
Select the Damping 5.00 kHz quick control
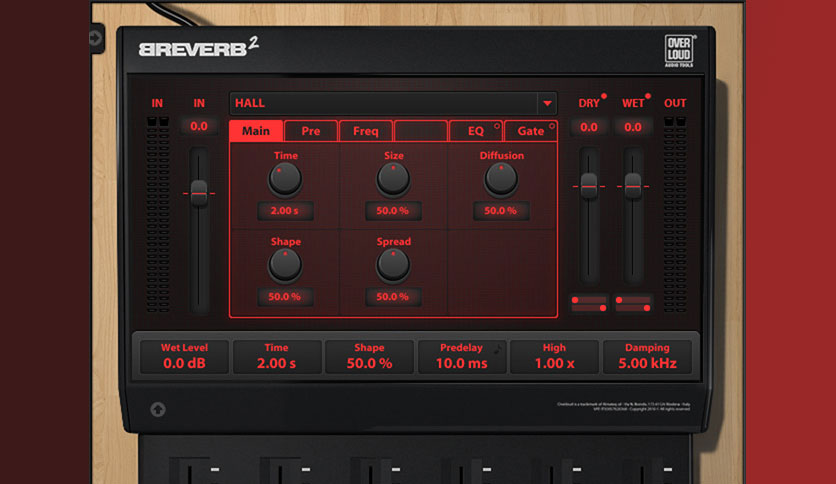click(647, 357)
